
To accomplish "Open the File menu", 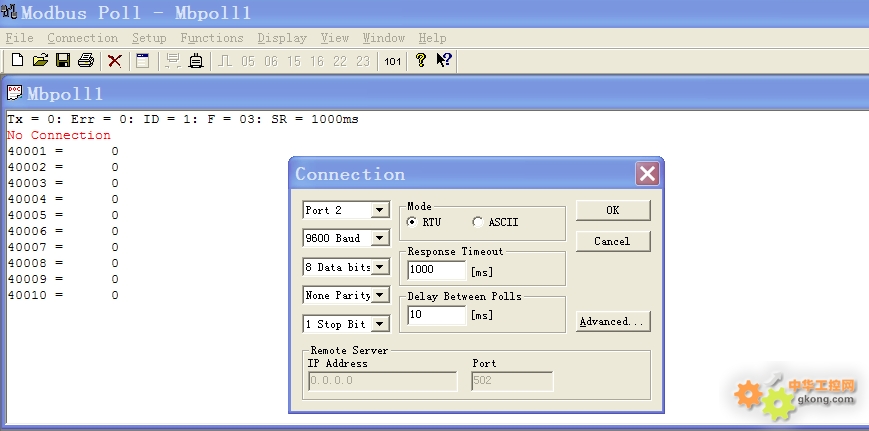I will coord(19,38).
